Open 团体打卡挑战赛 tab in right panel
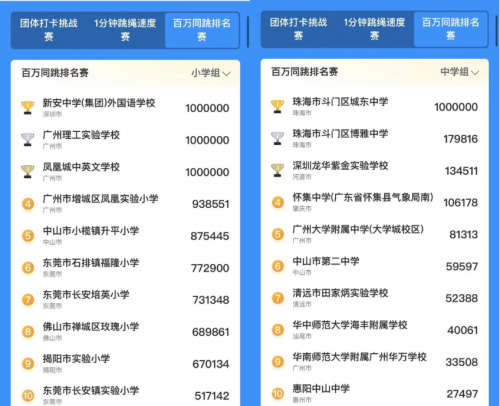 (x=298, y=29)
